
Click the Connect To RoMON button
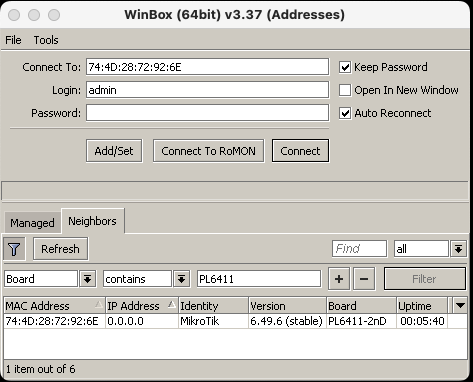pos(208,151)
